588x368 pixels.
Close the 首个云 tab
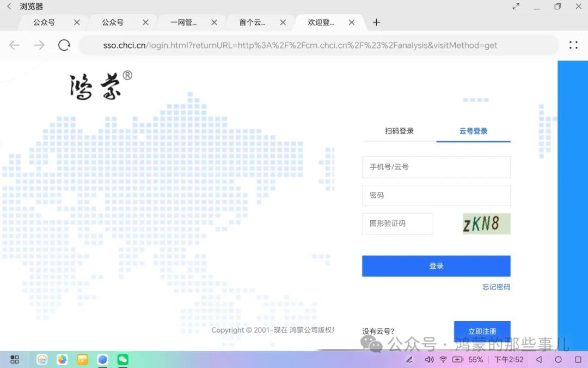[283, 22]
